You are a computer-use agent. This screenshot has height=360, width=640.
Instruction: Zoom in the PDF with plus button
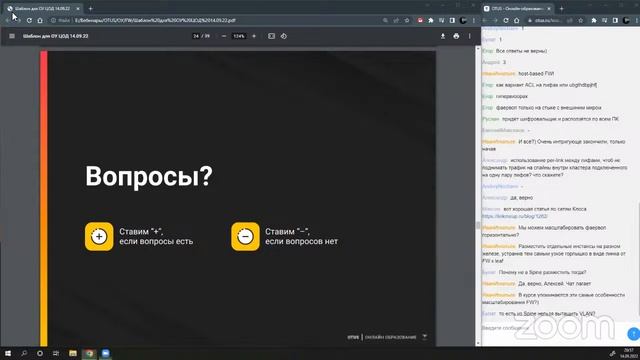[254, 36]
